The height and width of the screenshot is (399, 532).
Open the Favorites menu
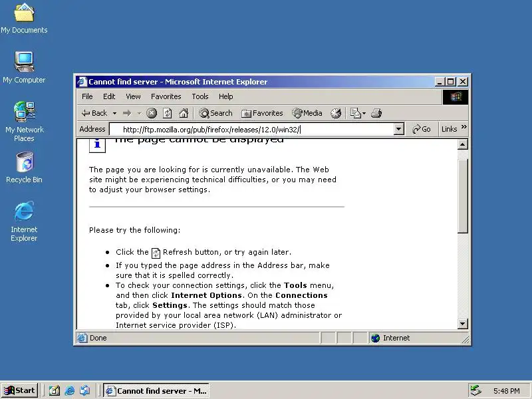coord(166,96)
